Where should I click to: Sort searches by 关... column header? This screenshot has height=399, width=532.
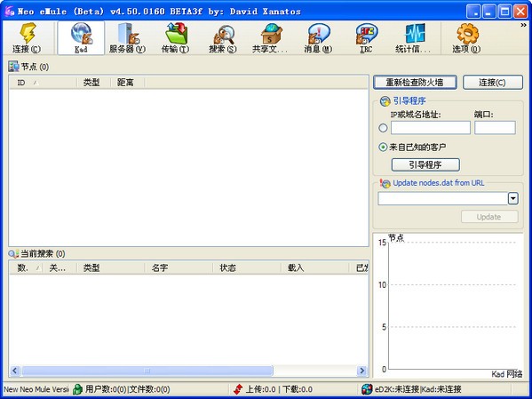click(60, 267)
